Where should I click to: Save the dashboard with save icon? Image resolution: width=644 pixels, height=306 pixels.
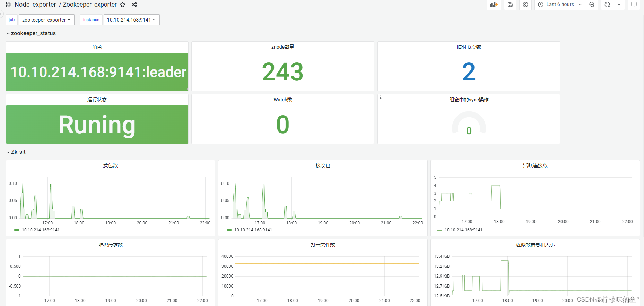(510, 5)
